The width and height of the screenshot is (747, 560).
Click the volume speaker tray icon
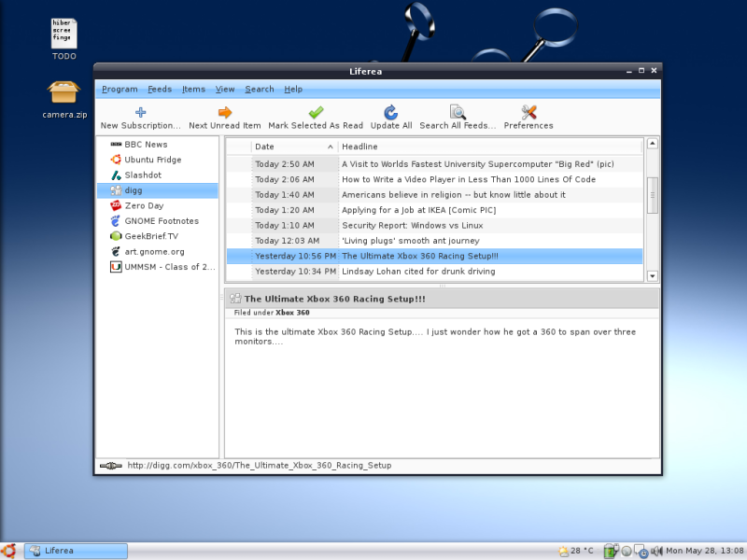[656, 551]
